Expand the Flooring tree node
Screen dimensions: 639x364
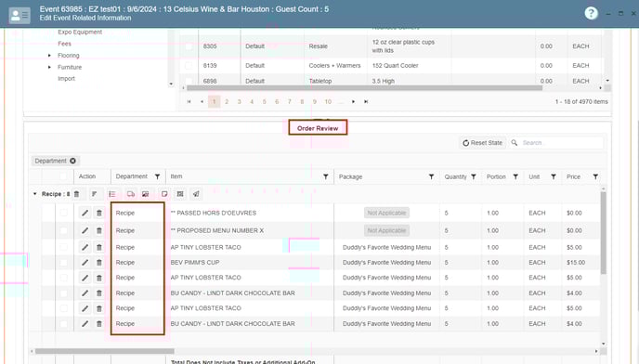click(x=49, y=56)
